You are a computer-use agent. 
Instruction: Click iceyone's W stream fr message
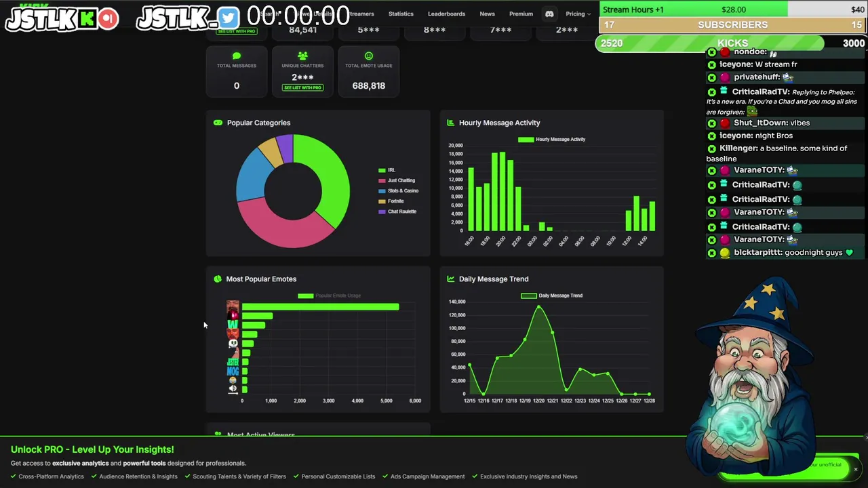pos(758,64)
